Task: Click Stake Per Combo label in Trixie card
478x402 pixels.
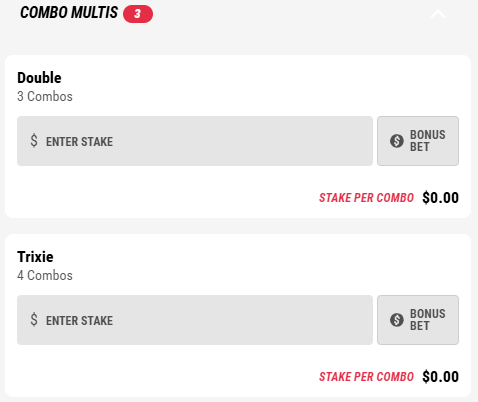Action: point(366,377)
